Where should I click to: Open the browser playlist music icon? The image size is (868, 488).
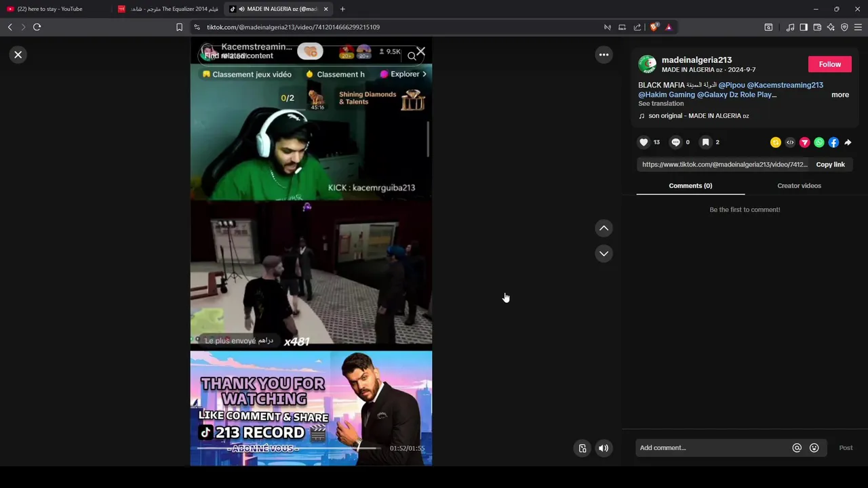tap(790, 27)
